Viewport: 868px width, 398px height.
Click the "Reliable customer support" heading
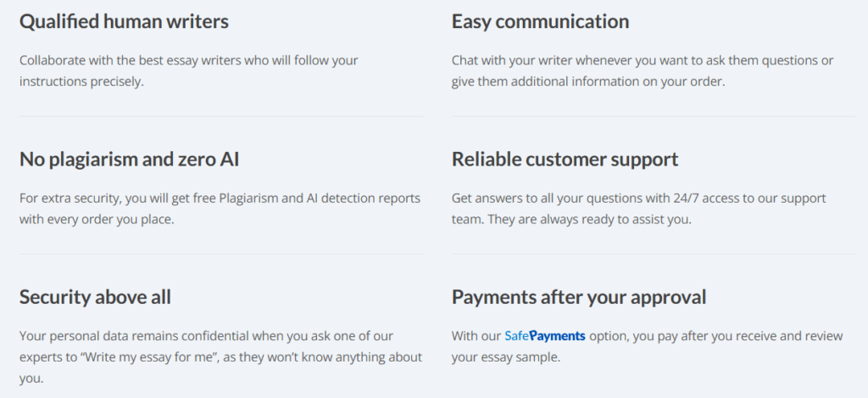[565, 159]
